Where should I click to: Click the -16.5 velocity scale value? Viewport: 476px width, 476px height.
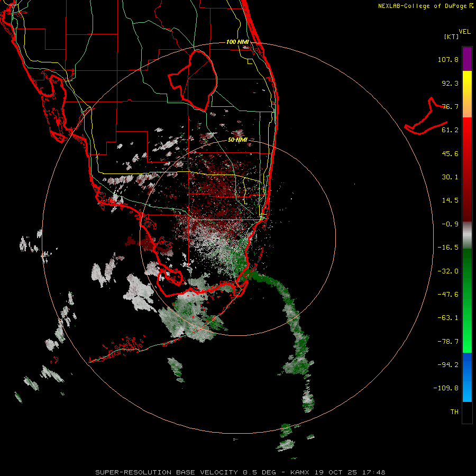point(448,248)
